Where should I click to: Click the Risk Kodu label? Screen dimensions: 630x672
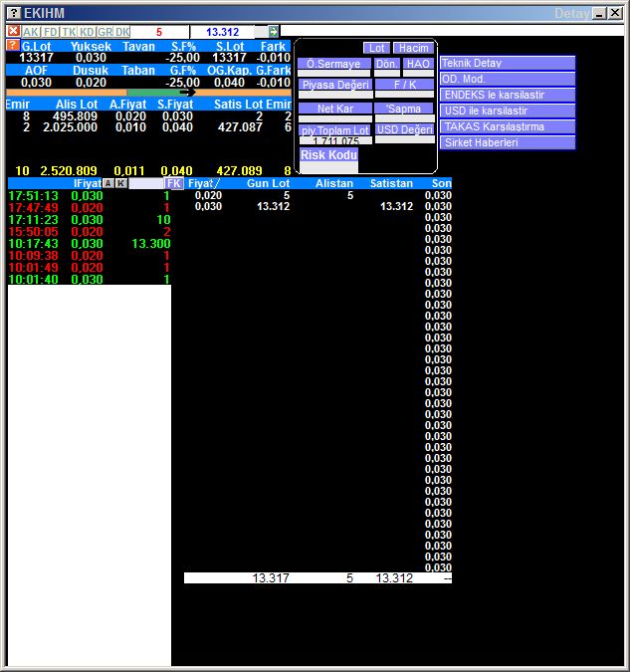click(328, 154)
